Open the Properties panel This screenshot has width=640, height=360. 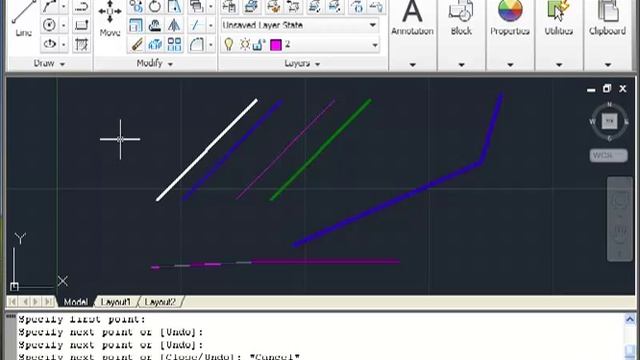pos(510,35)
